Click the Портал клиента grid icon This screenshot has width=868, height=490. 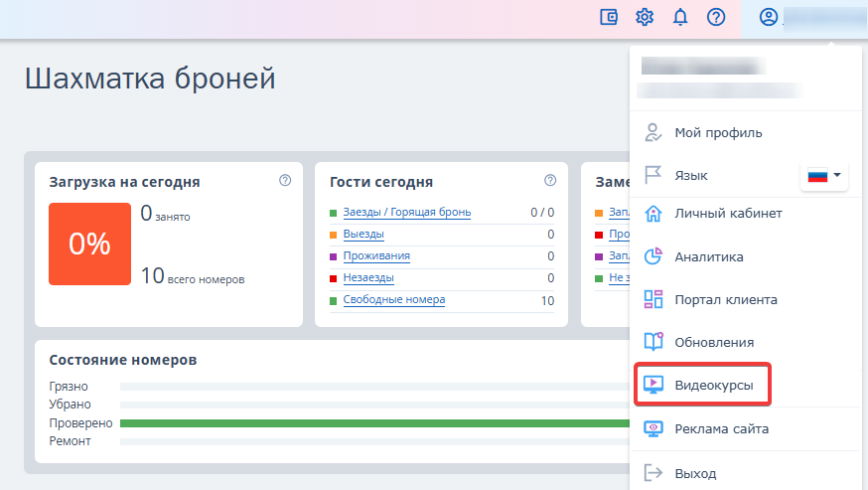[653, 299]
